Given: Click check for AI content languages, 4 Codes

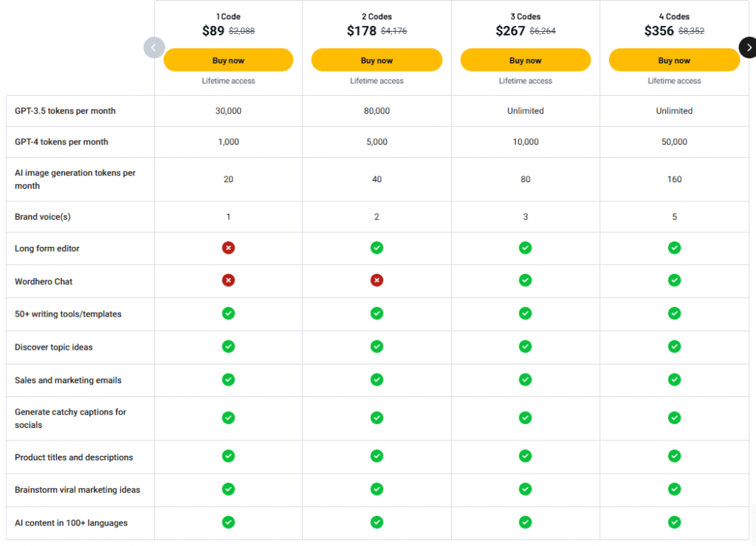Looking at the screenshot, I should [x=674, y=522].
